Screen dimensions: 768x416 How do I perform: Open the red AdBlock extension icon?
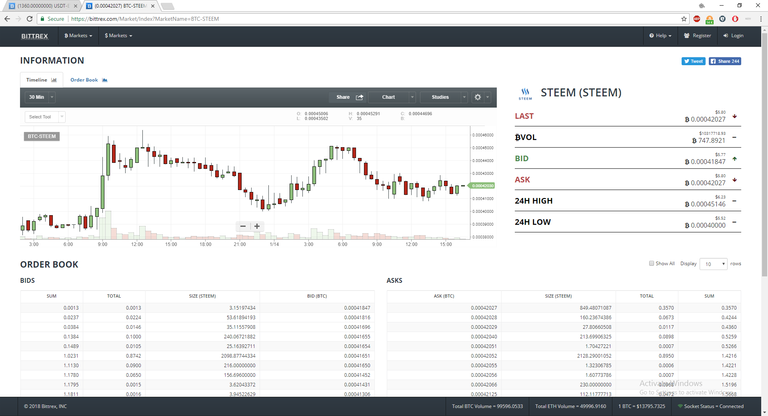click(x=696, y=19)
